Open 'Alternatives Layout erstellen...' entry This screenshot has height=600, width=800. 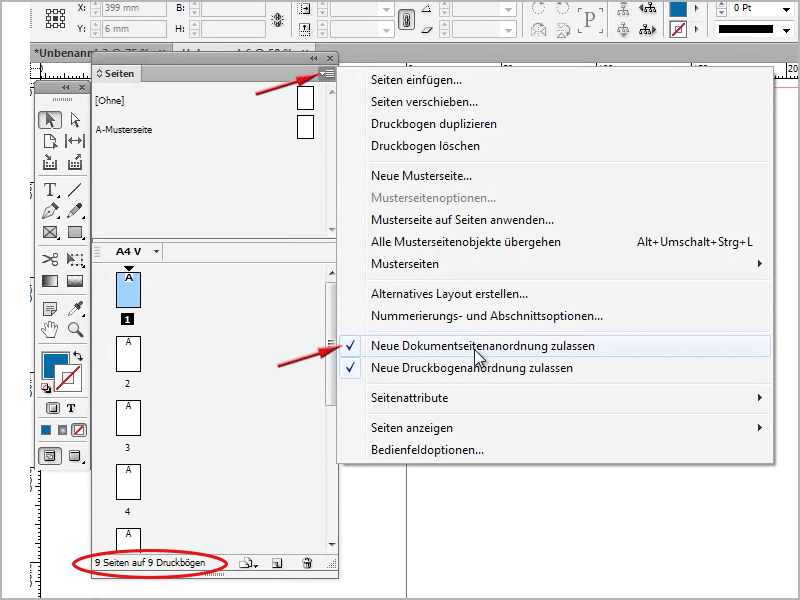449,294
